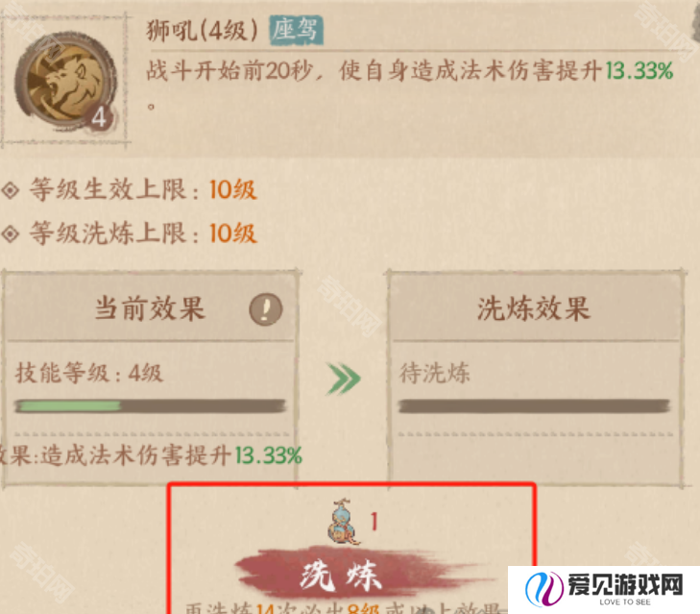Image resolution: width=700 pixels, height=614 pixels.
Task: Click the empty 待洗炼 progress bar
Action: pyautogui.click(x=534, y=405)
